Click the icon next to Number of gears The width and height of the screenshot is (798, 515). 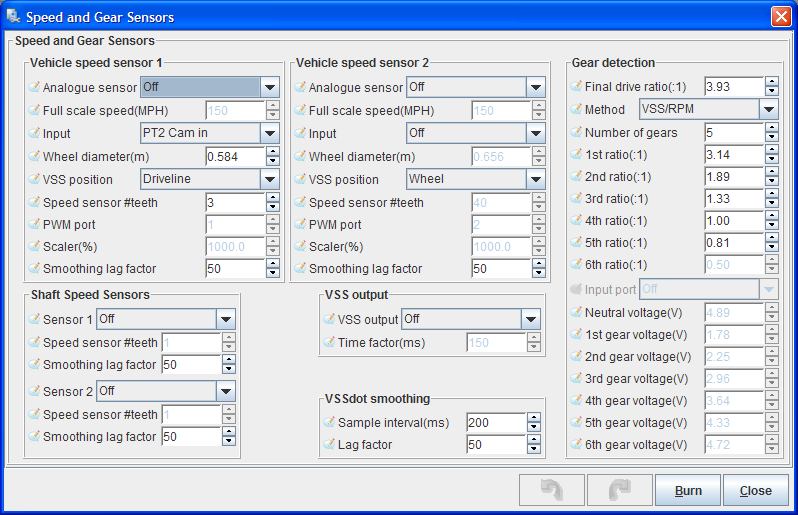576,133
